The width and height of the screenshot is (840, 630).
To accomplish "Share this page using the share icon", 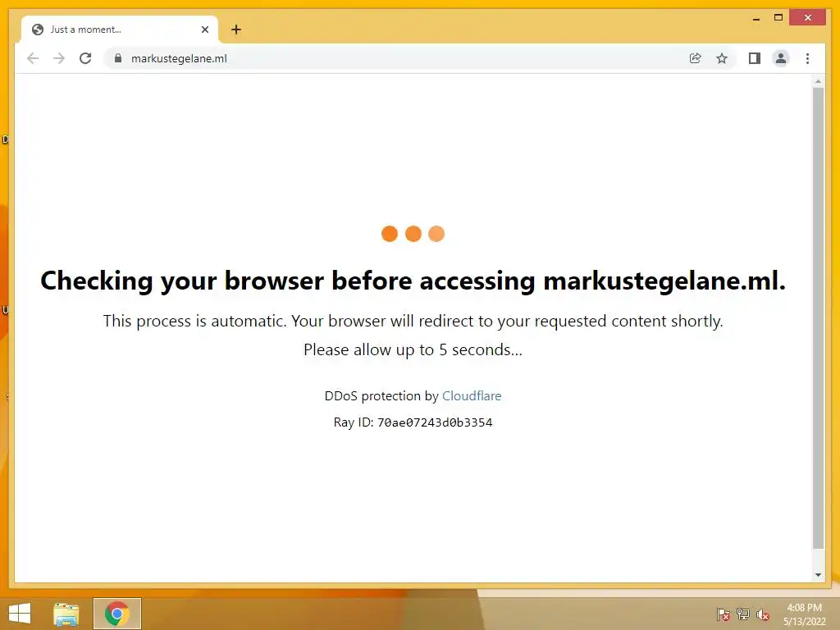I will (696, 58).
